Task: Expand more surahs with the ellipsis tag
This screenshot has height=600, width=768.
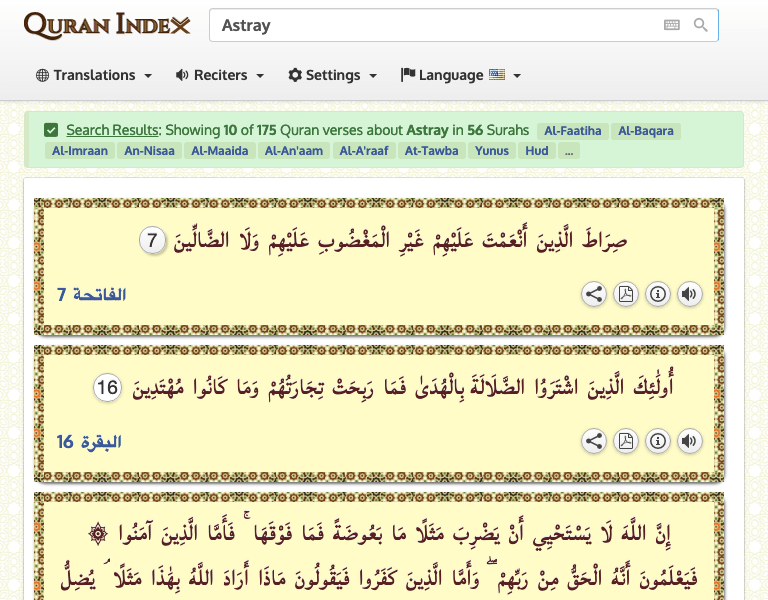Action: click(x=569, y=151)
